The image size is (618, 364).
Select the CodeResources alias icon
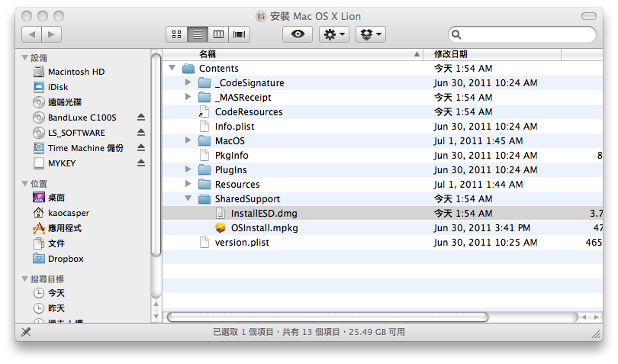pos(204,111)
